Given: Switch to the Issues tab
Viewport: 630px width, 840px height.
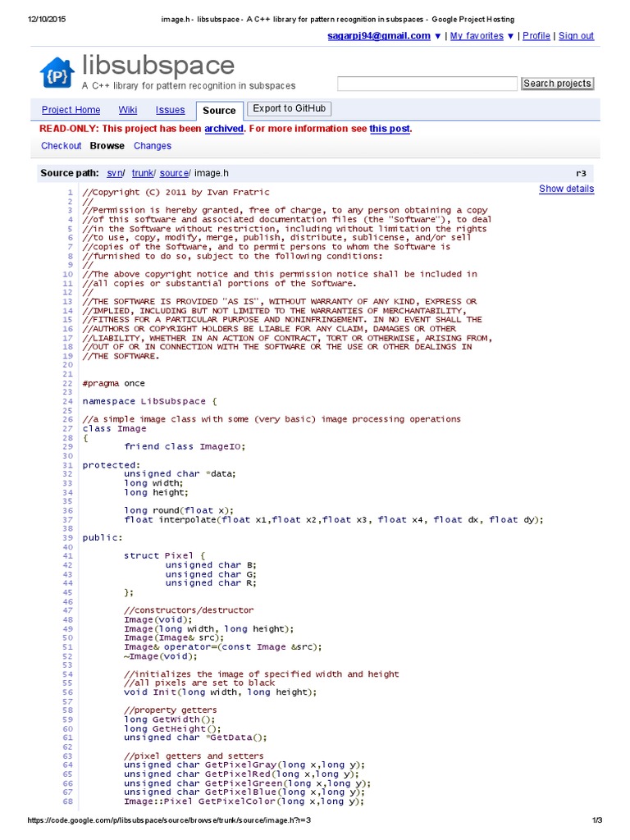Looking at the screenshot, I should coord(170,110).
